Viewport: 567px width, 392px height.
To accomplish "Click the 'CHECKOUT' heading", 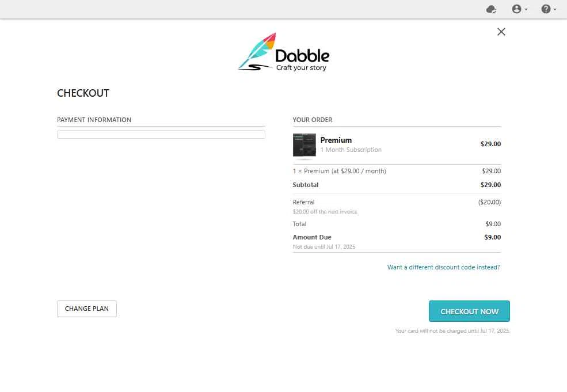I will point(83,93).
